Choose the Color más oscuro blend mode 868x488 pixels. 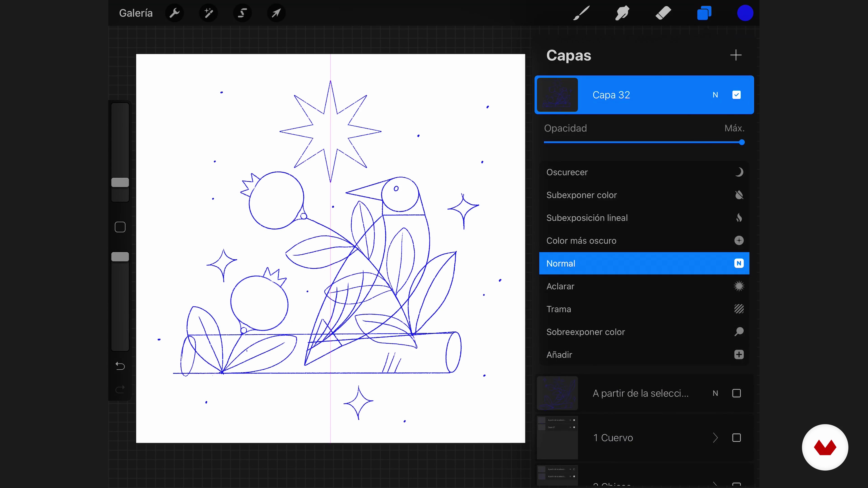[644, 240]
